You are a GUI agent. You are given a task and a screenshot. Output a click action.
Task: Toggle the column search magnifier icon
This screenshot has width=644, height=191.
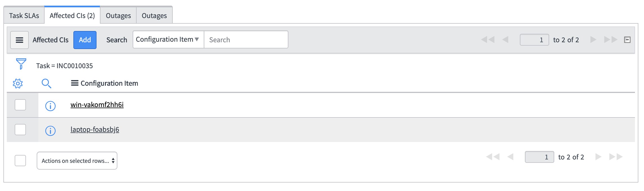pos(46,83)
